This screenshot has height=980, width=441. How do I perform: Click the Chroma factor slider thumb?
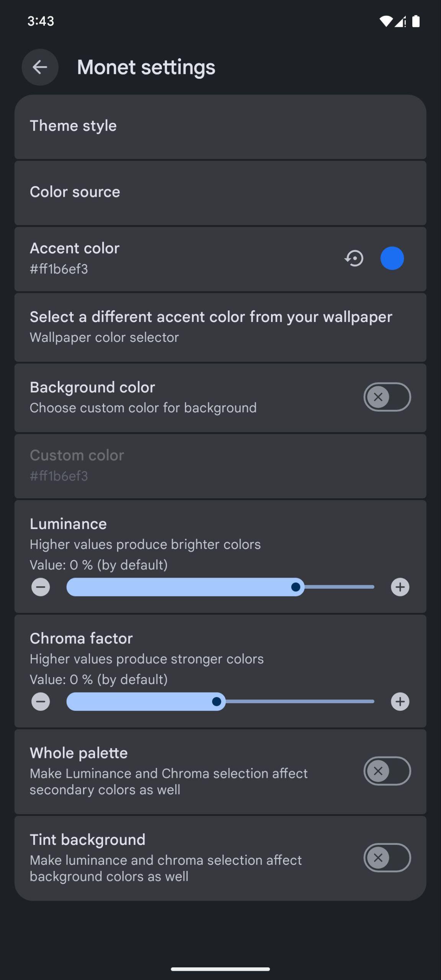pos(217,701)
